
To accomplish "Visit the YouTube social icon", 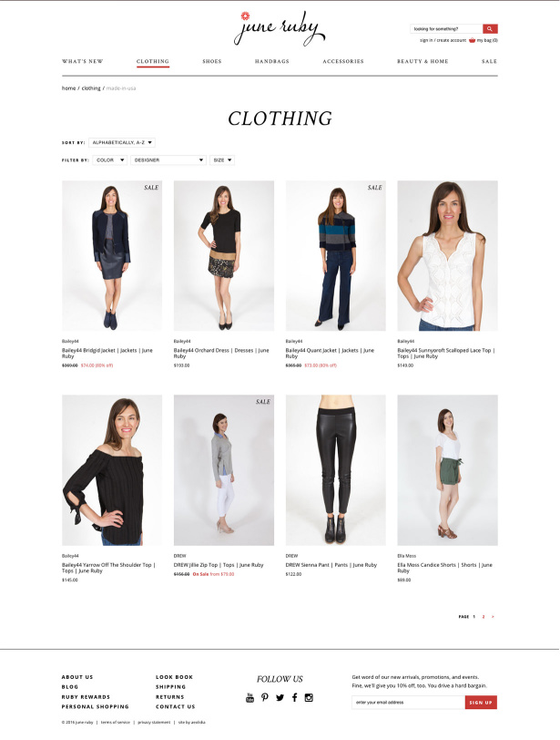I will 249,697.
